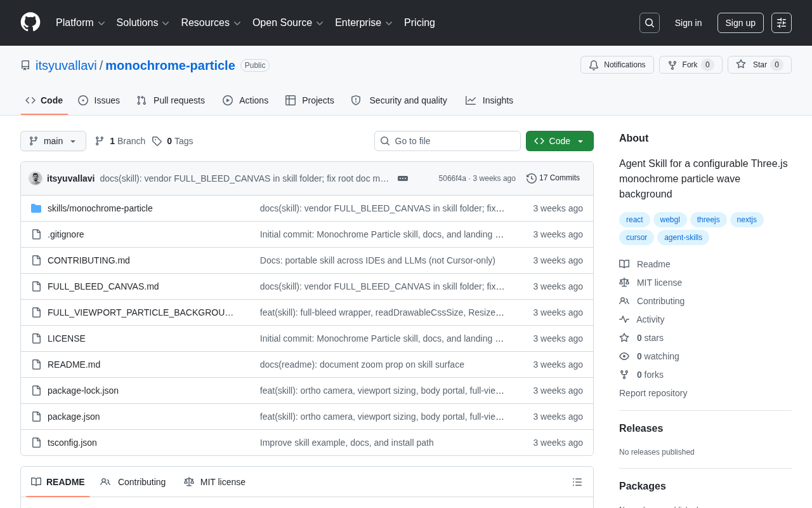Open the Releases section heading link

click(641, 429)
